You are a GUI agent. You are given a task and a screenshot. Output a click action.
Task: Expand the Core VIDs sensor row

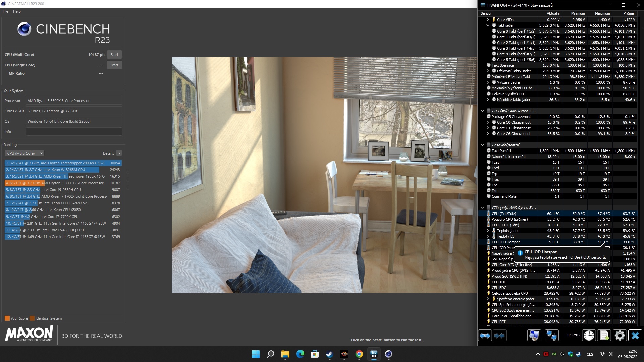[488, 20]
